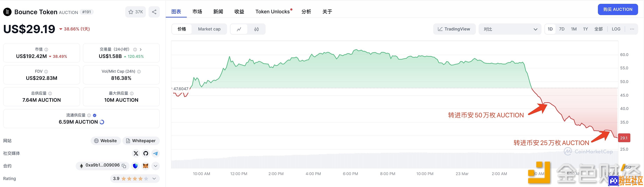Viewport: 644px width, 187px height.
Task: Click the US$192.42M market cap value
Action: [x=32, y=56]
